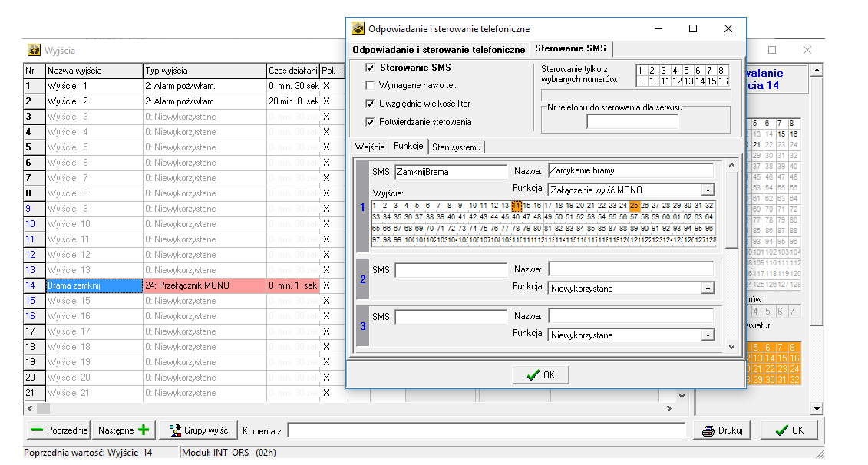868x465 pixels.
Task: Click the green minus Poprzednie button
Action: tap(58, 430)
